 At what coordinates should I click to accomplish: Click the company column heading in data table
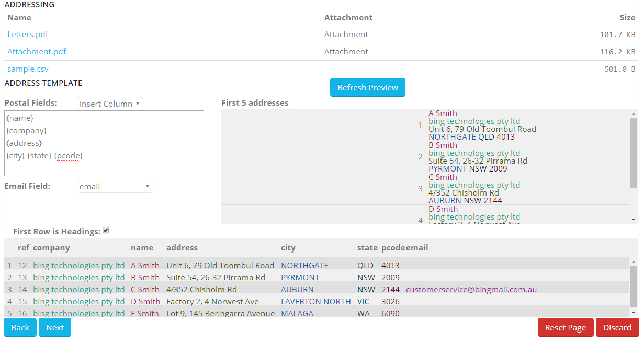pyautogui.click(x=51, y=248)
